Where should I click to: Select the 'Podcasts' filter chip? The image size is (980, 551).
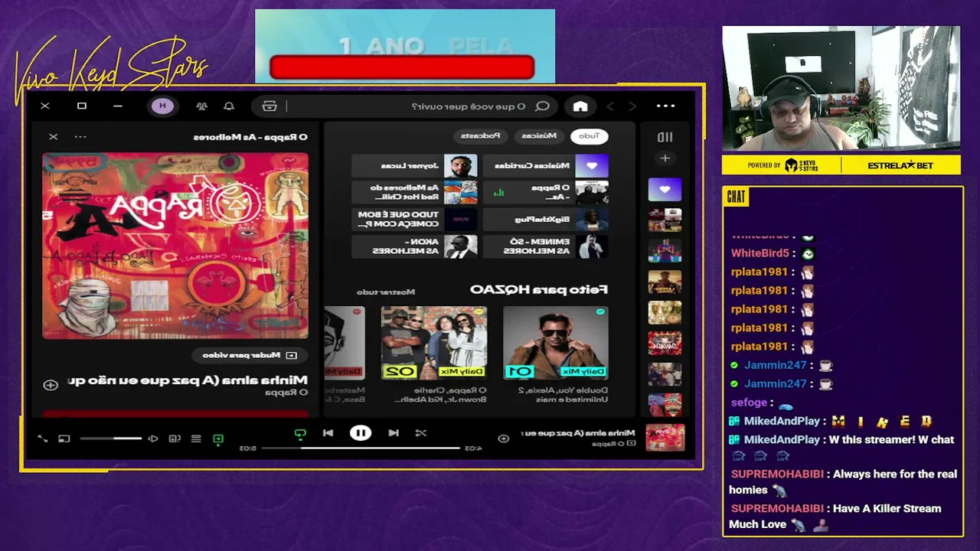[480, 136]
